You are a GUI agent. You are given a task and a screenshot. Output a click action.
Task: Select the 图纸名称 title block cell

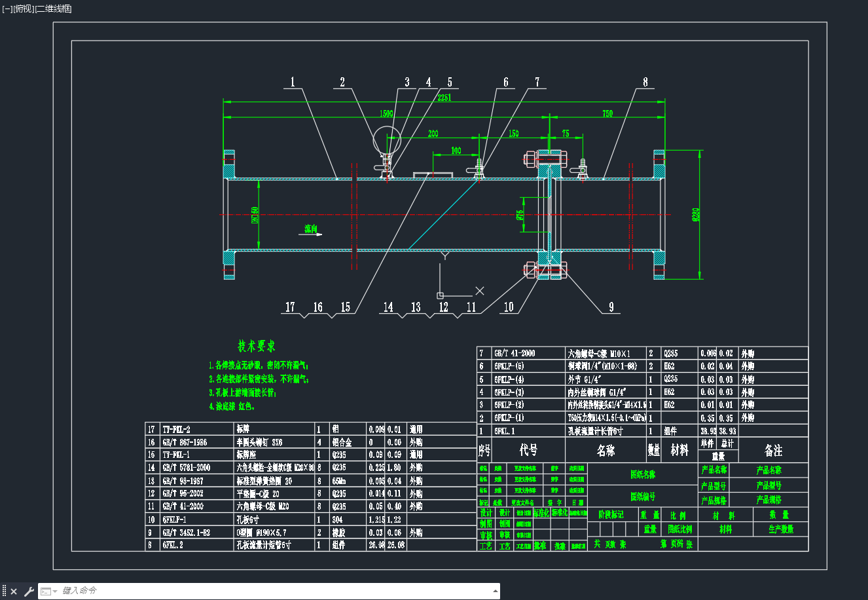[x=643, y=474]
